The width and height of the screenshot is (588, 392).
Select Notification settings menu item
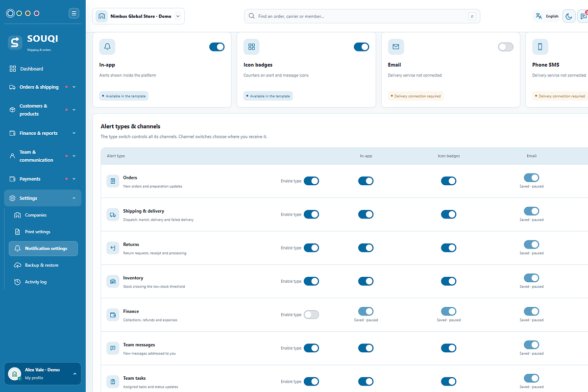43,248
